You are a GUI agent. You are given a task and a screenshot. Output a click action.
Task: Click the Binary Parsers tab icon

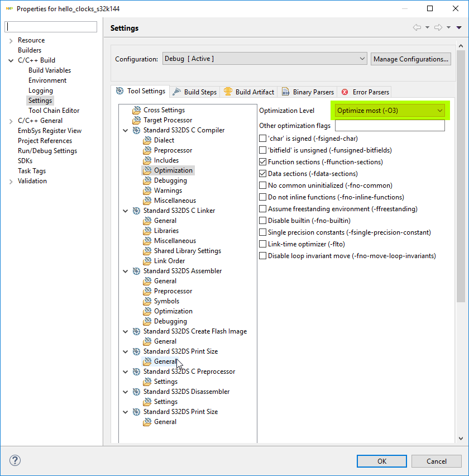[x=285, y=92]
